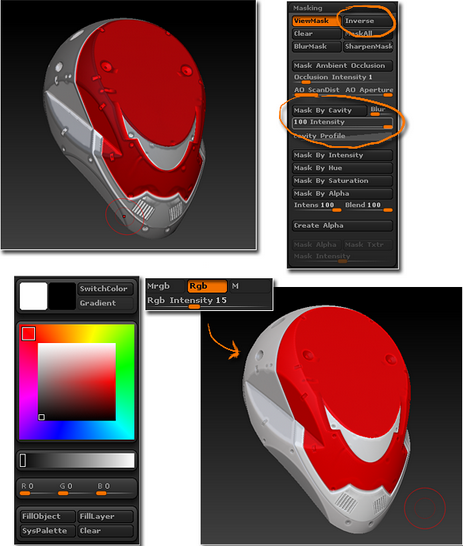This screenshot has height=546, width=463.
Task: Apply Mask Ambient Occlusion
Action: 342,66
